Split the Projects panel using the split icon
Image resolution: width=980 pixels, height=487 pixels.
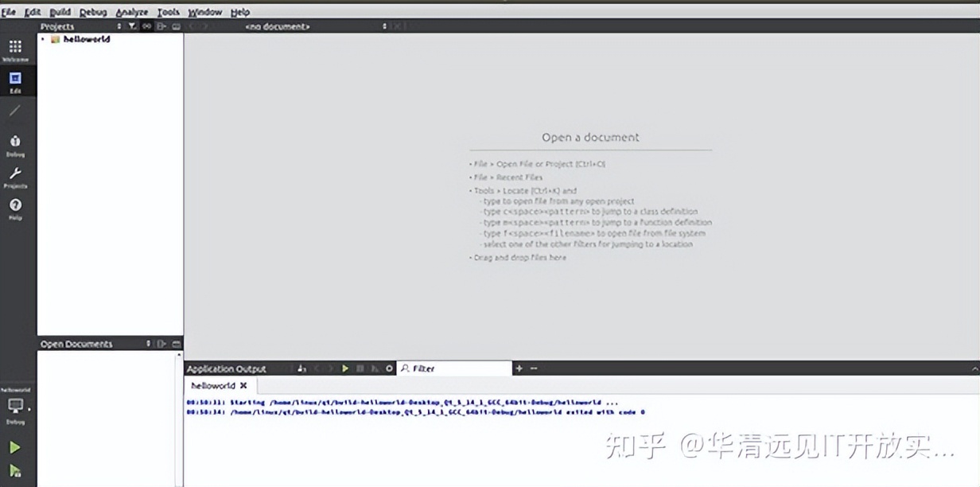click(x=160, y=26)
